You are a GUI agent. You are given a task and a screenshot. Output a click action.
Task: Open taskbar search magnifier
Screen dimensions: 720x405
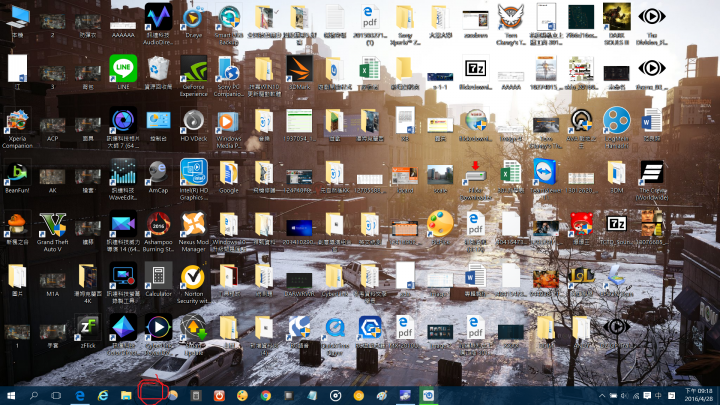pyautogui.click(x=34, y=395)
